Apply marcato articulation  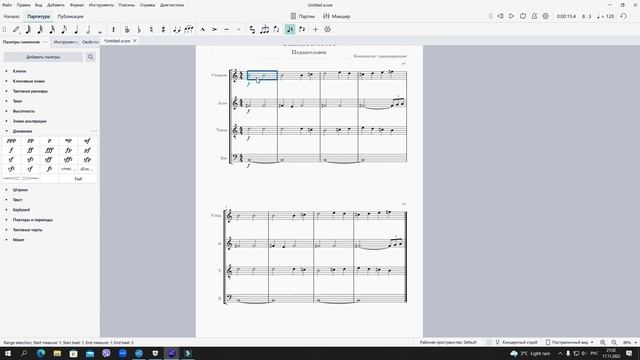[x=202, y=29]
